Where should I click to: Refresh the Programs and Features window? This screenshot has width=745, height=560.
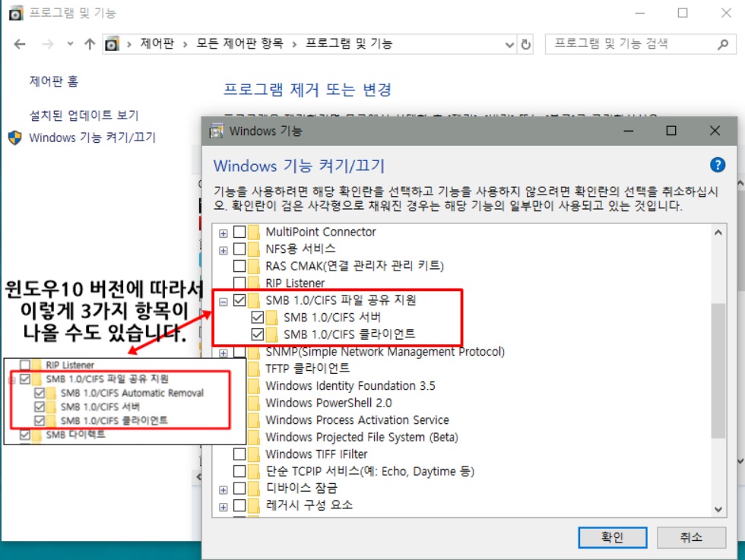click(525, 45)
